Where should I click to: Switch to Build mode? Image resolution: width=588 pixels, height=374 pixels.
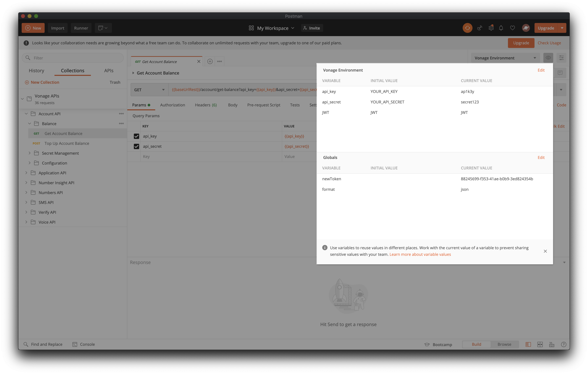476,344
